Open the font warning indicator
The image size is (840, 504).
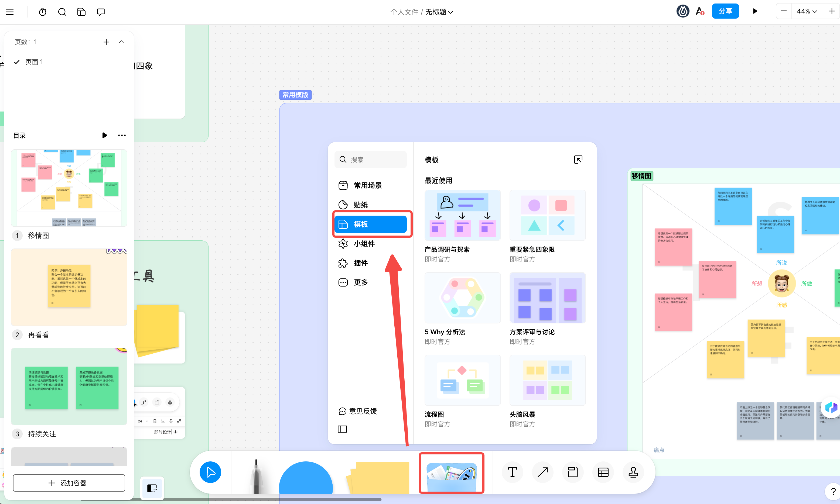pyautogui.click(x=700, y=12)
